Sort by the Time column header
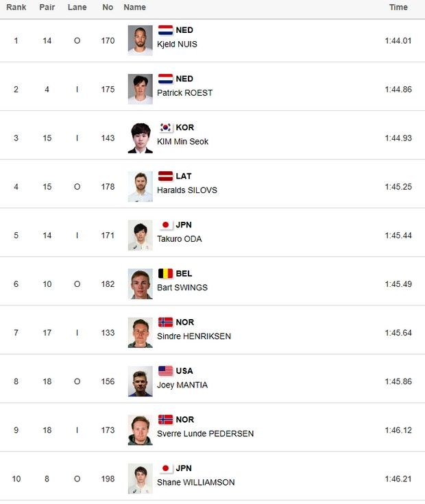Image resolution: width=425 pixels, height=504 pixels. [398, 8]
